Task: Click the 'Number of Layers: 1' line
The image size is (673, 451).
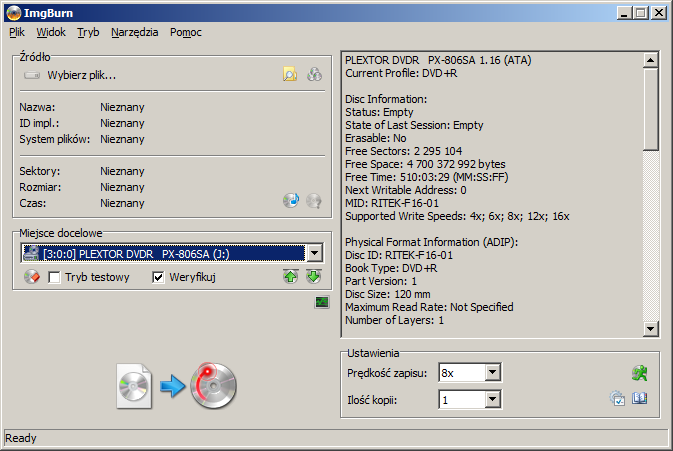Action: pyautogui.click(x=394, y=320)
